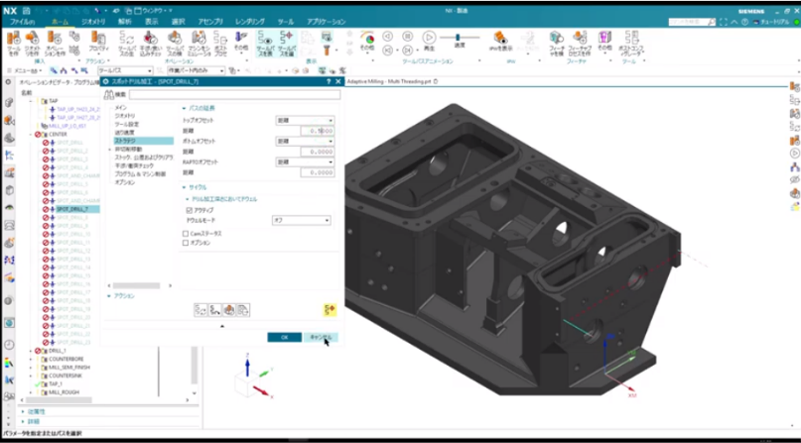Click the fullscreen icon near top right
The height and width of the screenshot is (443, 801).
723,22
